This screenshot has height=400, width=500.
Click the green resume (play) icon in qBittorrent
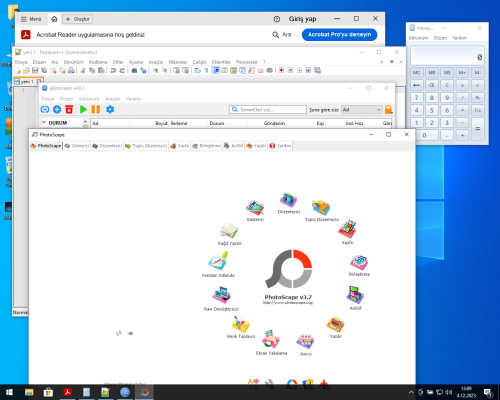coord(83,109)
